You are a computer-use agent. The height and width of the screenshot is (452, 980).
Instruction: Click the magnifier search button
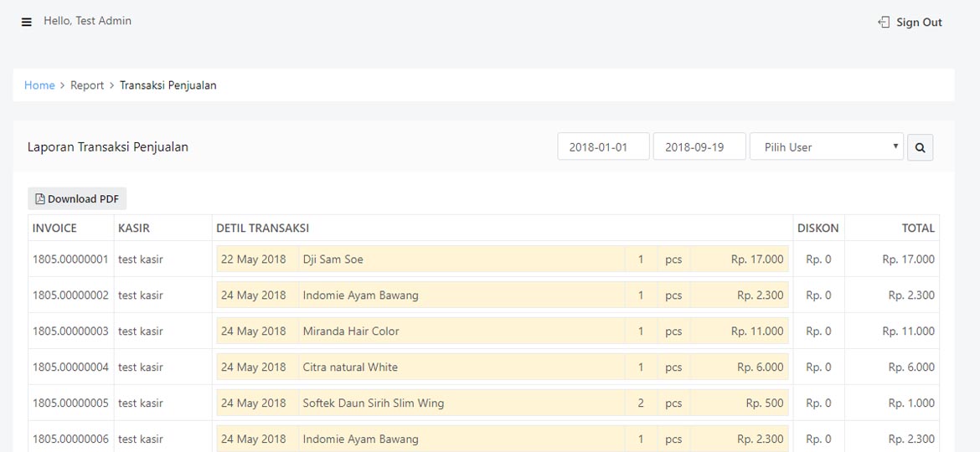(920, 147)
